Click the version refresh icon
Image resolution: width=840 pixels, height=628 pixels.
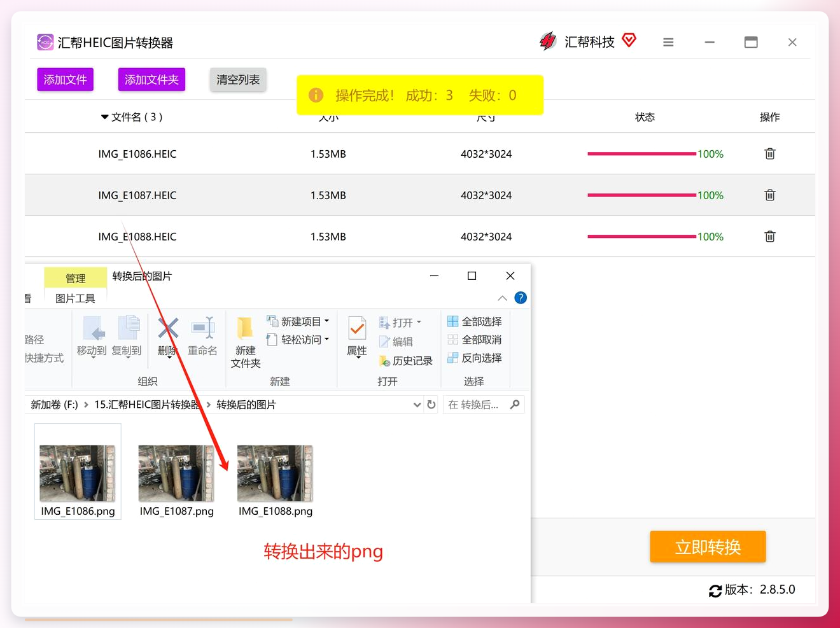pos(715,591)
